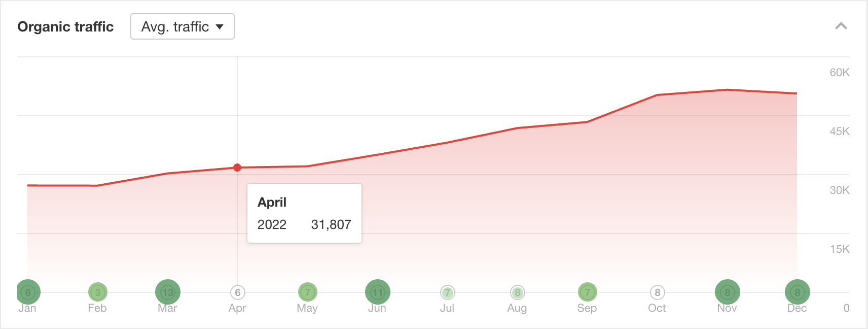Select the December marker at timeline end

pyautogui.click(x=797, y=291)
